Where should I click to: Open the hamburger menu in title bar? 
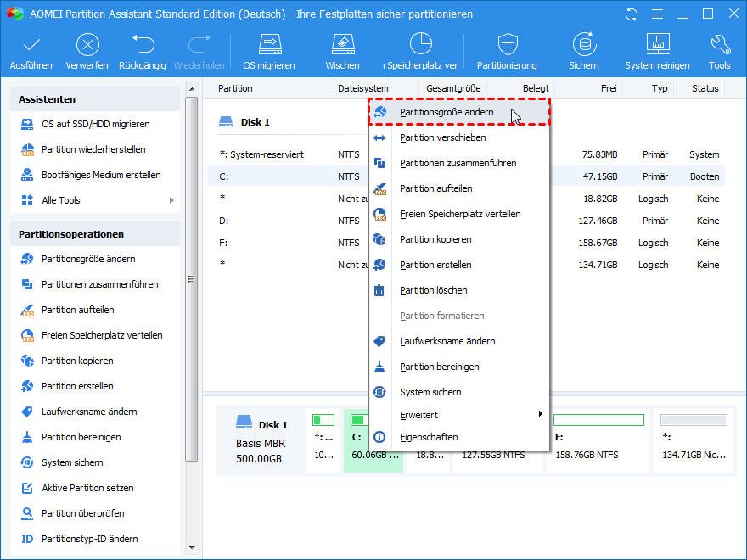point(657,14)
